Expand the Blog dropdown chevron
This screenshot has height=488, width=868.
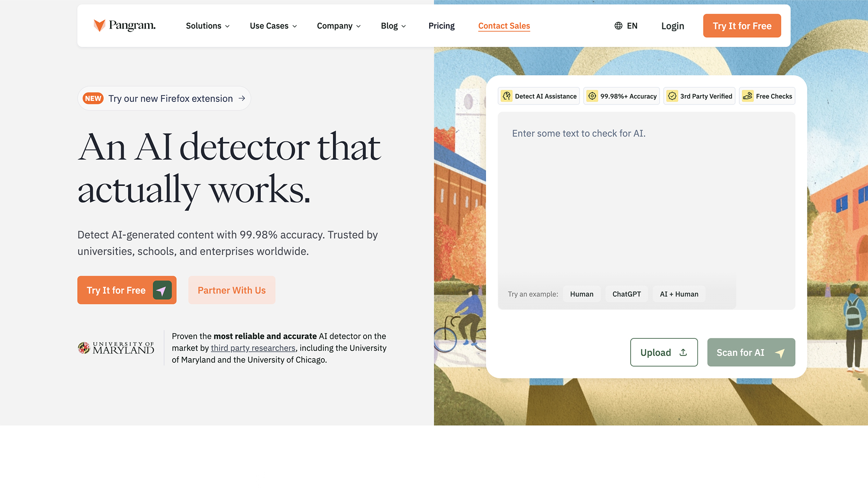pos(404,26)
